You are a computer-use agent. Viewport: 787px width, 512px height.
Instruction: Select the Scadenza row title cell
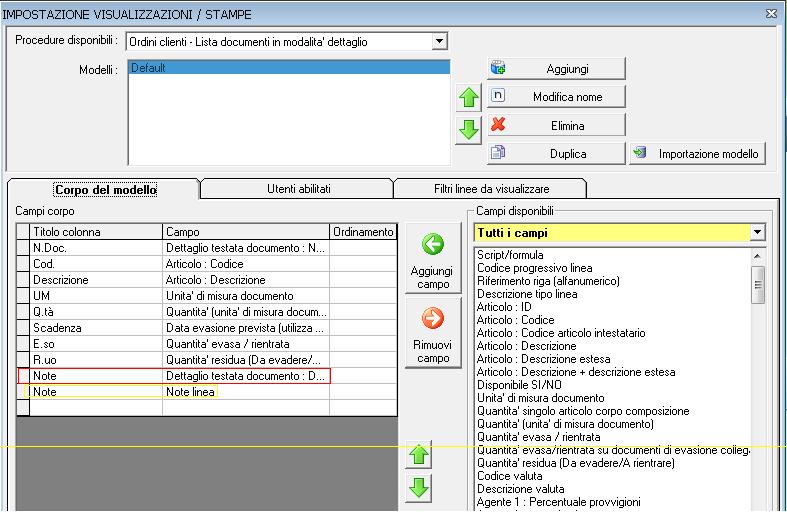[96, 328]
